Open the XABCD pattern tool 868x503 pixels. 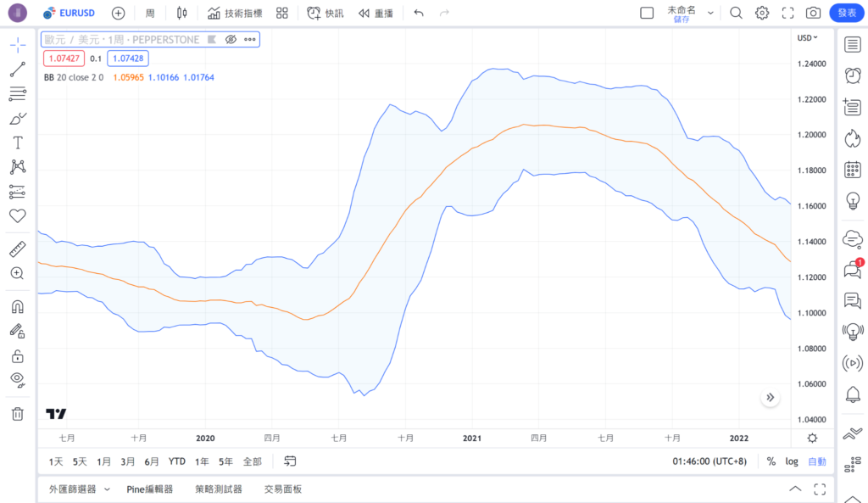click(17, 167)
